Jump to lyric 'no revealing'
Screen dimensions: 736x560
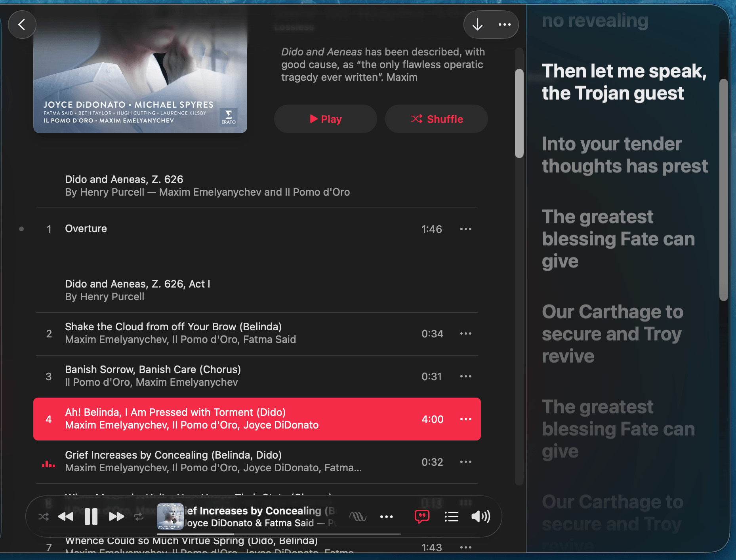(595, 21)
